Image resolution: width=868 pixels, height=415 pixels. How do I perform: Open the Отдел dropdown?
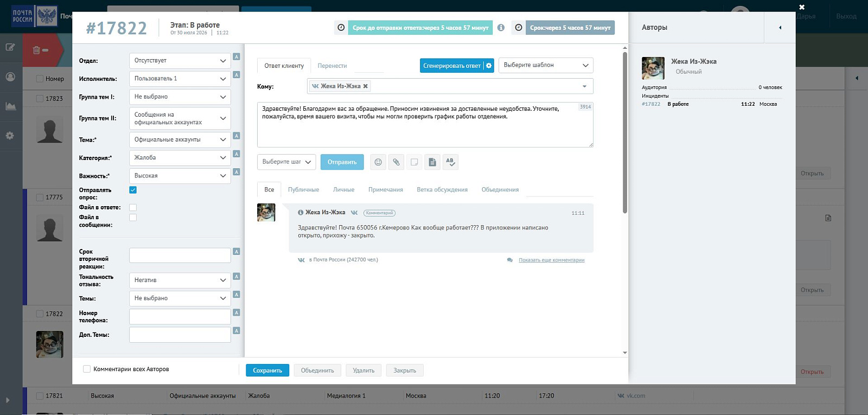click(x=180, y=61)
